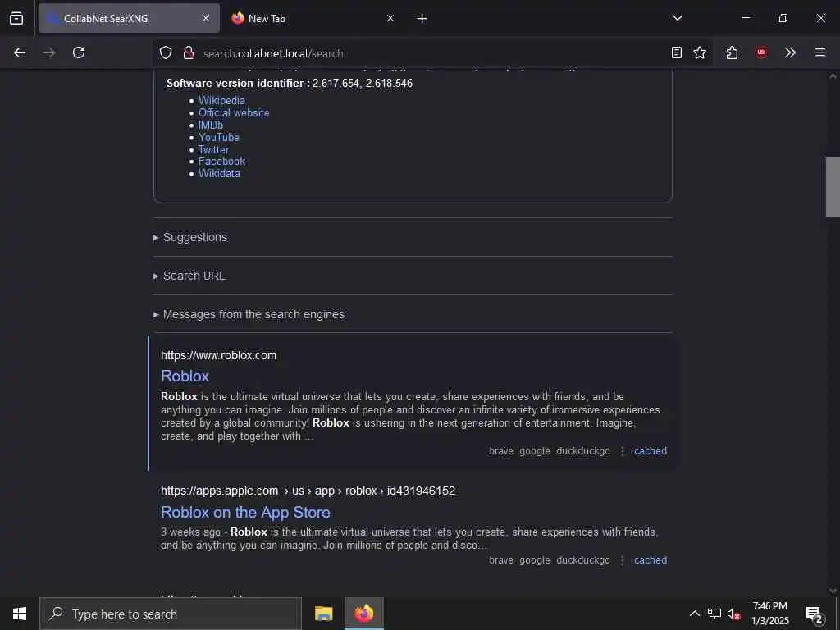Open Firefox View recent browsing icon
Screen dimensions: 840x630
[x=16, y=18]
